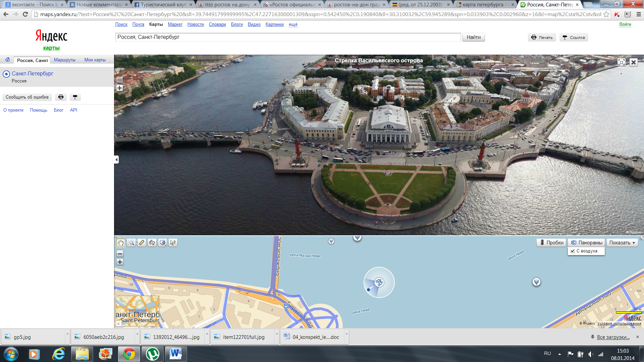Switch to the Мои карты tab
The image size is (644, 362).
(95, 60)
